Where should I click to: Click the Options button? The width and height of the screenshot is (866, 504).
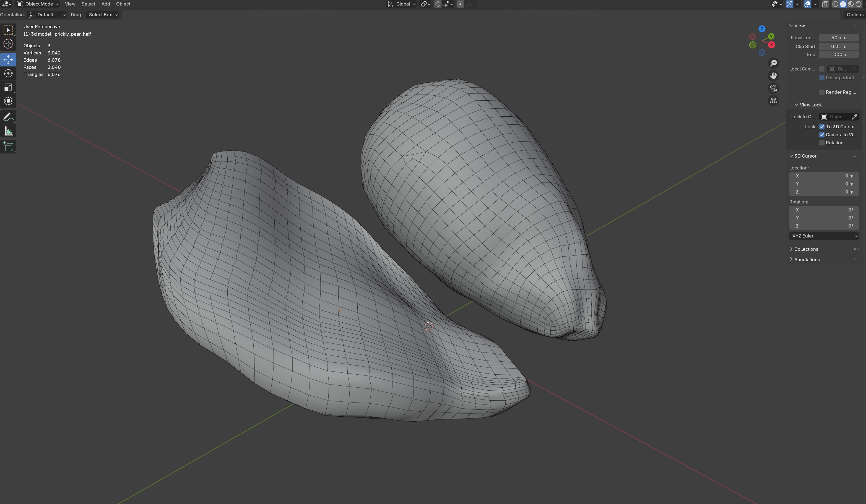(x=855, y=15)
